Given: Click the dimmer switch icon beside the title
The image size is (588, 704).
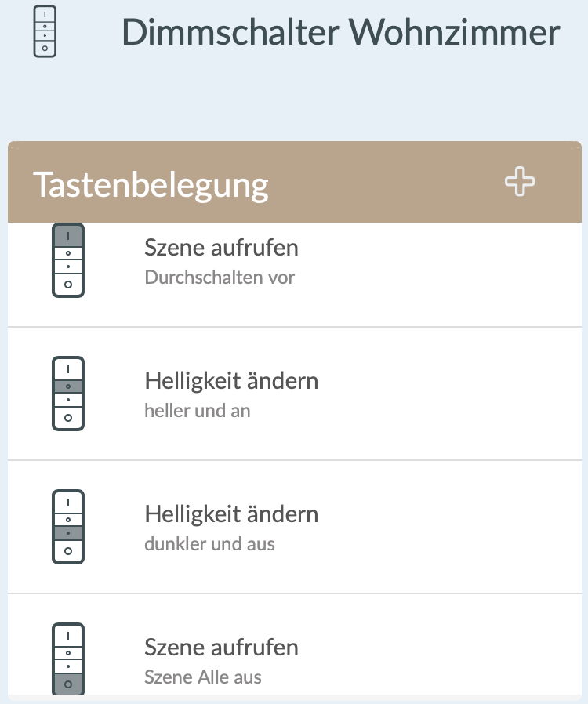Looking at the screenshot, I should pyautogui.click(x=45, y=31).
